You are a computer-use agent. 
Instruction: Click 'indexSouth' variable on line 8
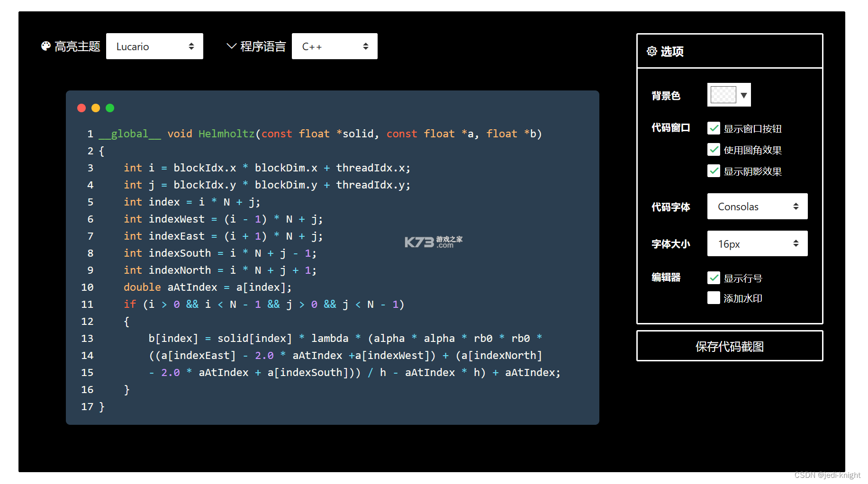coord(180,253)
